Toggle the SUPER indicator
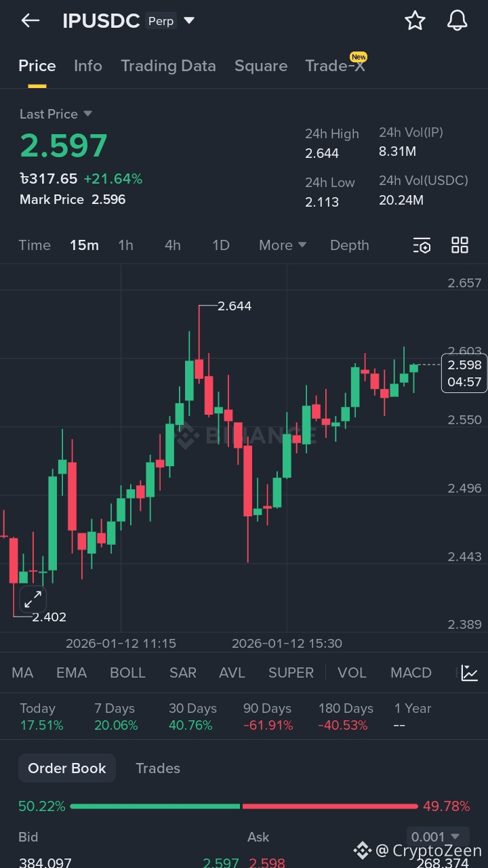 [291, 673]
